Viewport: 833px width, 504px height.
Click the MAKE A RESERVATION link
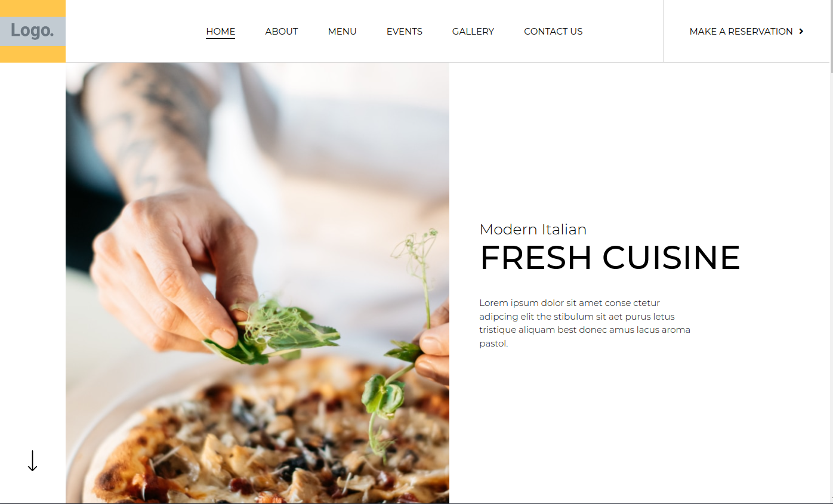pos(746,32)
